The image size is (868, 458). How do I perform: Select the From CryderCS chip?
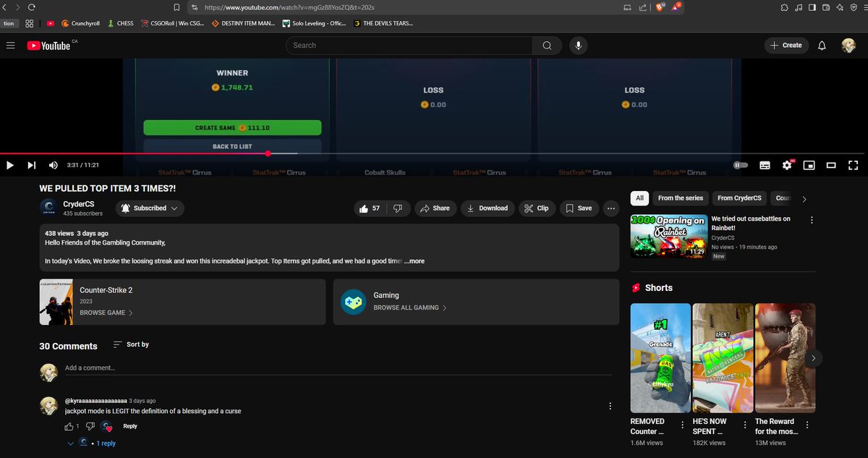click(x=739, y=198)
